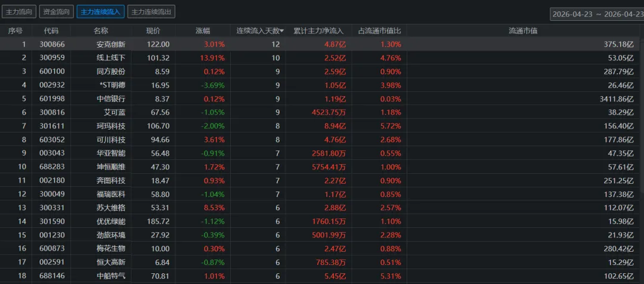Click current price 185.72
The image size is (644, 284).
(x=158, y=221)
